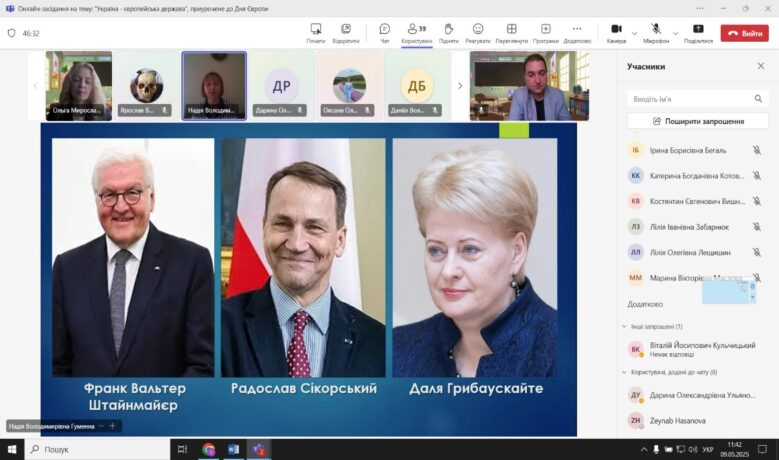
Task: Open the Apps (Програми) button
Action: (545, 32)
